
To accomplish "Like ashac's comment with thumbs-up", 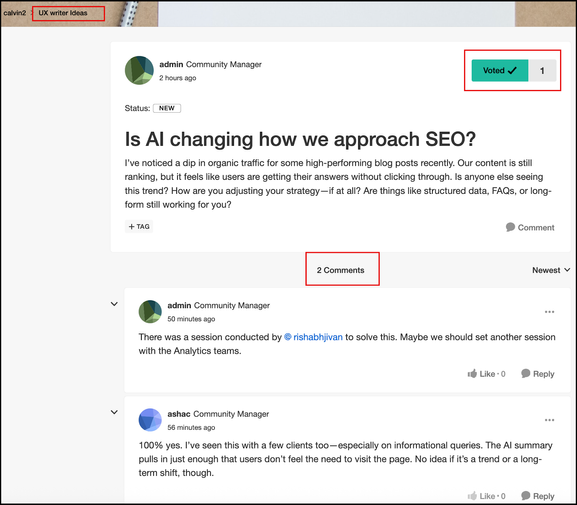I will click(486, 496).
